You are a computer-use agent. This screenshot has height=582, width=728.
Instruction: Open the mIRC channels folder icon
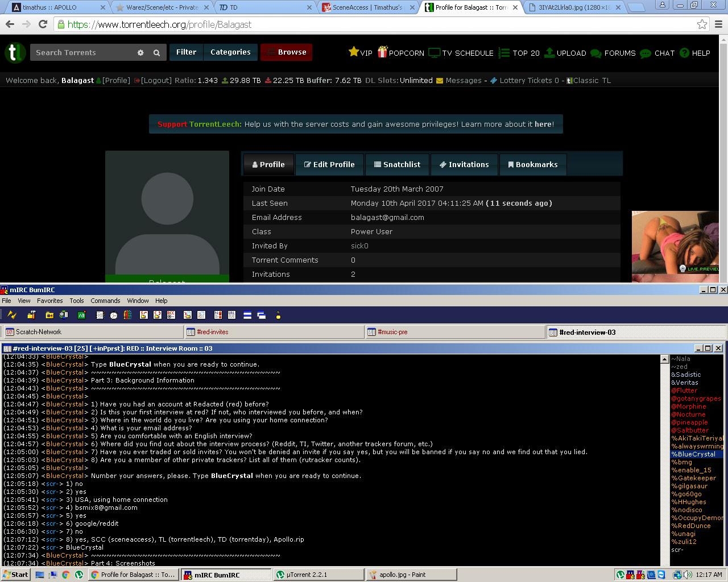pyautogui.click(x=49, y=315)
